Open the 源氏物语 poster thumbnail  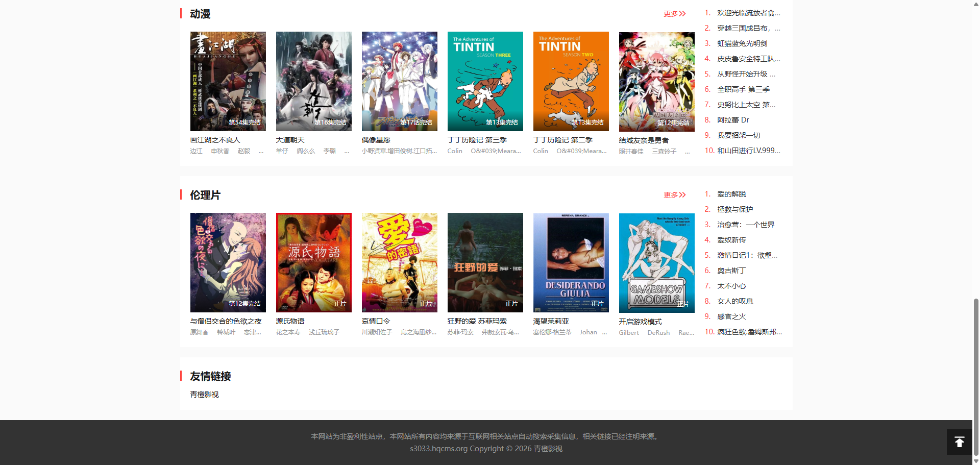tap(313, 262)
